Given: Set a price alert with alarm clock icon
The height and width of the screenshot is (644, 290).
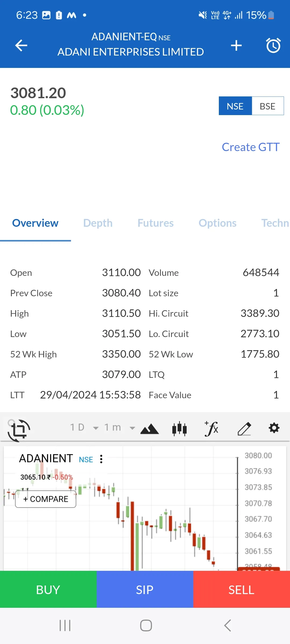Looking at the screenshot, I should pos(273,45).
